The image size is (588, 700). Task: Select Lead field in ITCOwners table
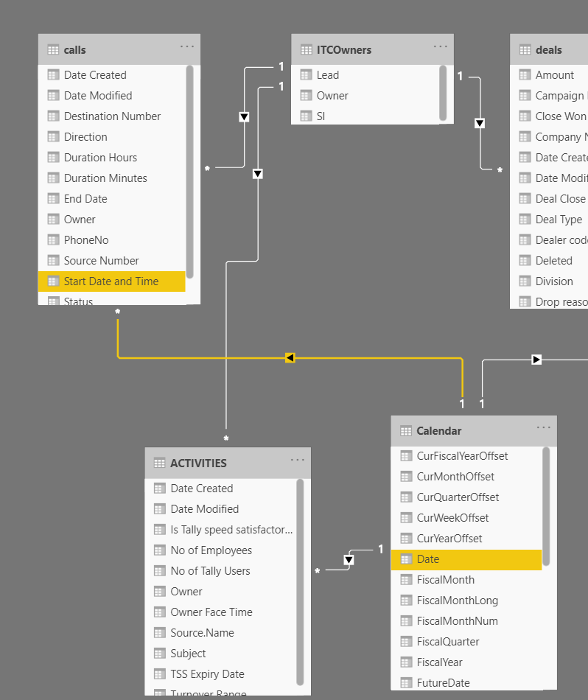click(x=365, y=75)
